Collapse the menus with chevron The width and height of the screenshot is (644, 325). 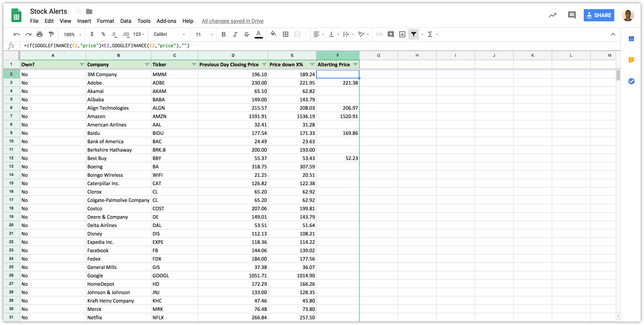[x=613, y=34]
